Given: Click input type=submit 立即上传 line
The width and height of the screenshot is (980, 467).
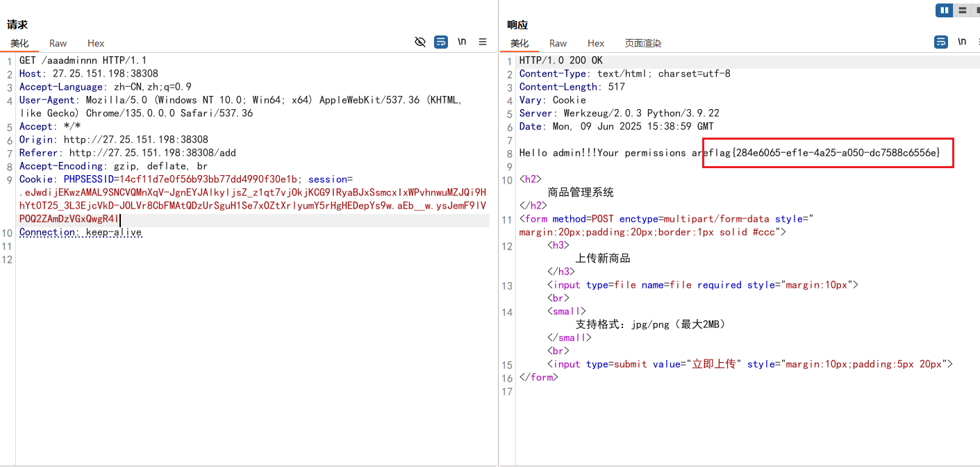Looking at the screenshot, I should point(750,364).
